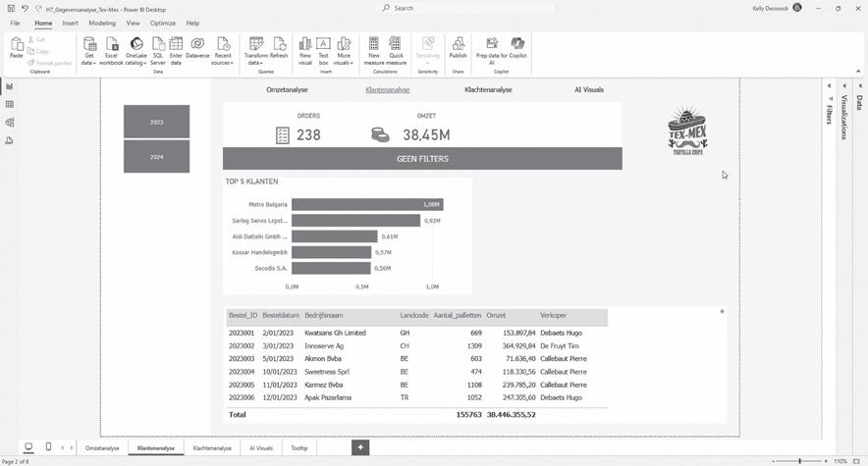Connect to SQL Server source

pyautogui.click(x=158, y=51)
